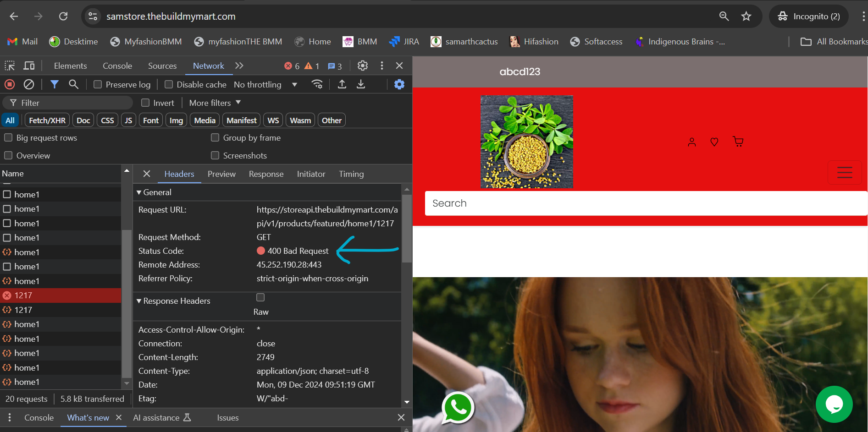Open DevTools customize three-dot menu
The width and height of the screenshot is (868, 432).
click(381, 66)
